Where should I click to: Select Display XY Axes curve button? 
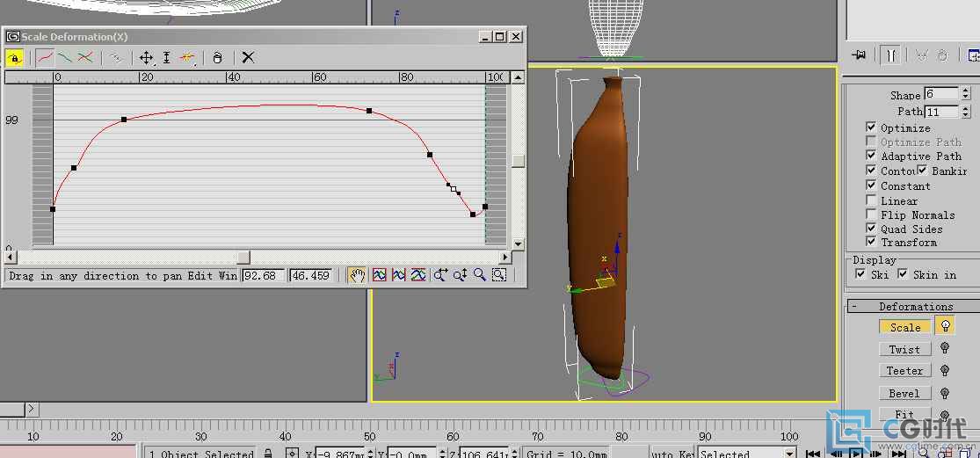(x=86, y=58)
